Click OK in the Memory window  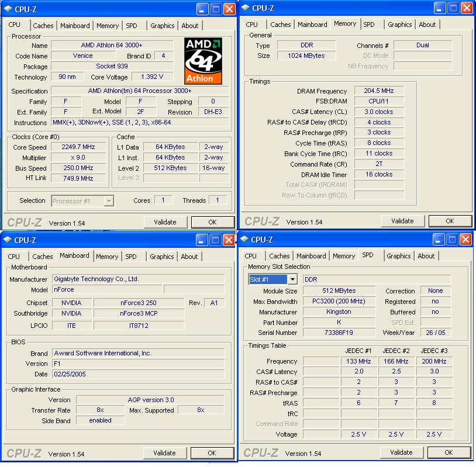[x=450, y=221]
